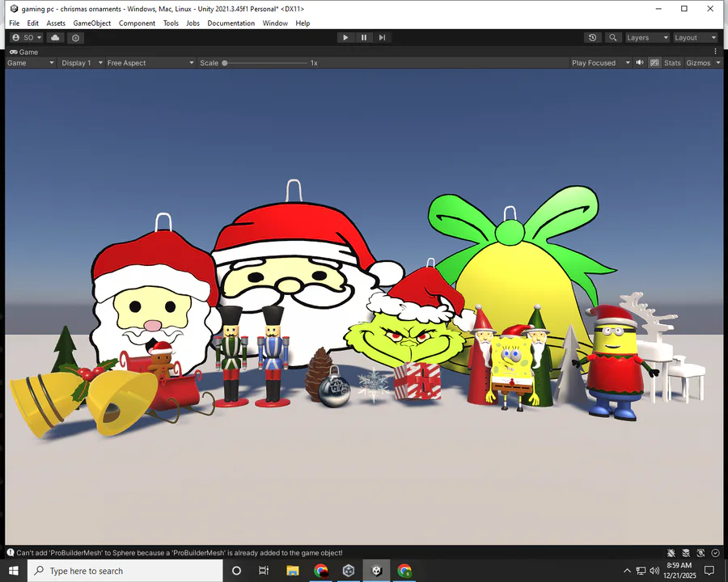
Task: Open the Free Aspect resolution dropdown
Action: [x=150, y=63]
